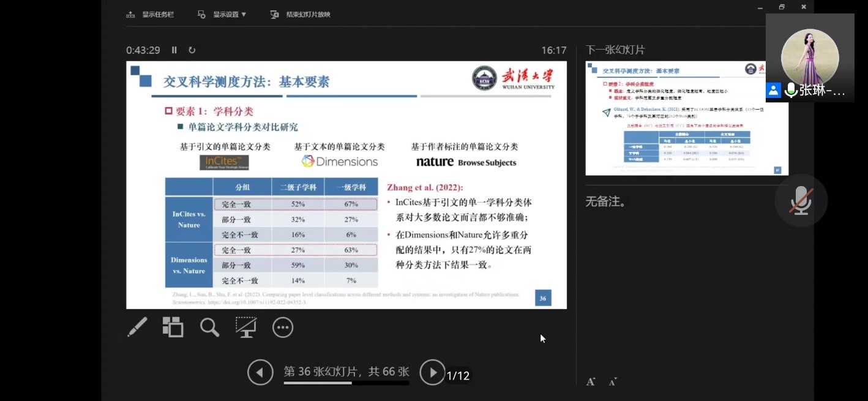
Task: Click the nature Browse Subjects logo
Action: [x=466, y=162]
